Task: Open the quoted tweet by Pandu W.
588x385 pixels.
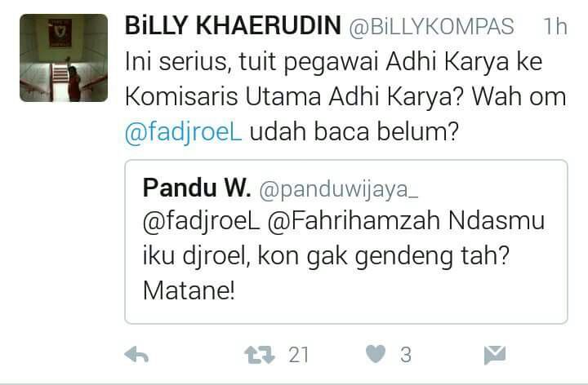Action: pyautogui.click(x=346, y=241)
